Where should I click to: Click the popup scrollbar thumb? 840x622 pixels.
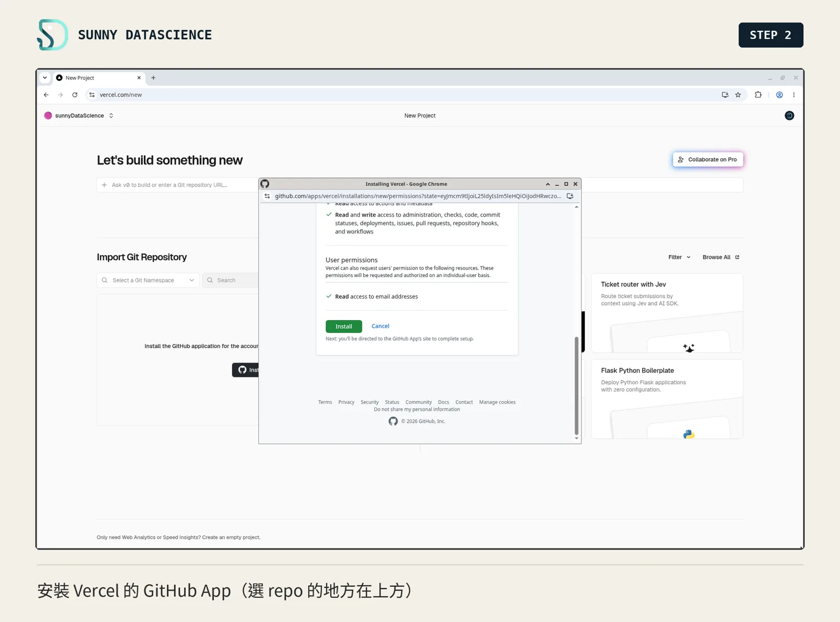tap(576, 386)
